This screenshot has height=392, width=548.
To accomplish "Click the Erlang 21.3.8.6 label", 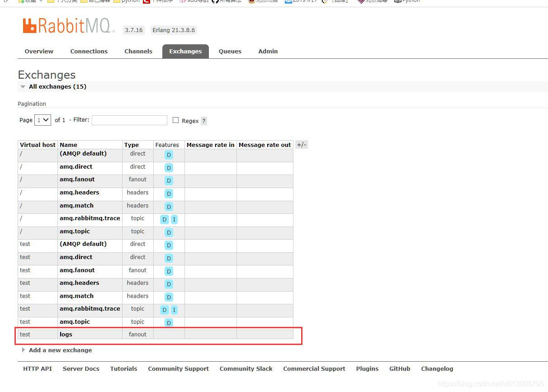I will (x=174, y=30).
